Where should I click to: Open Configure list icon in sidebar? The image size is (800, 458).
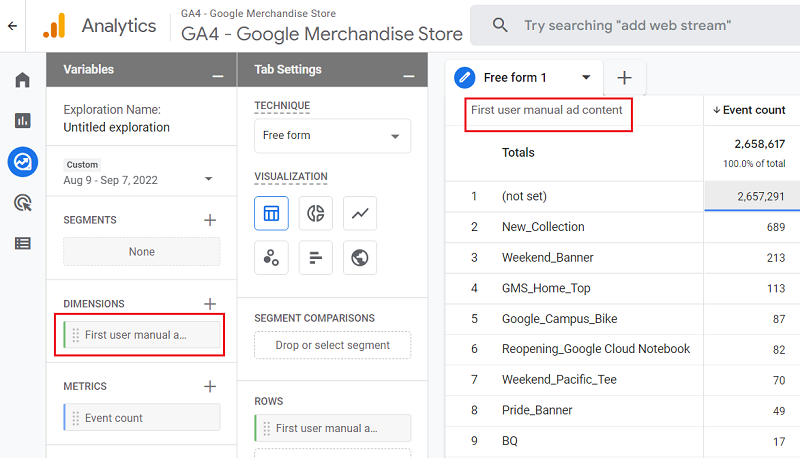(x=22, y=243)
